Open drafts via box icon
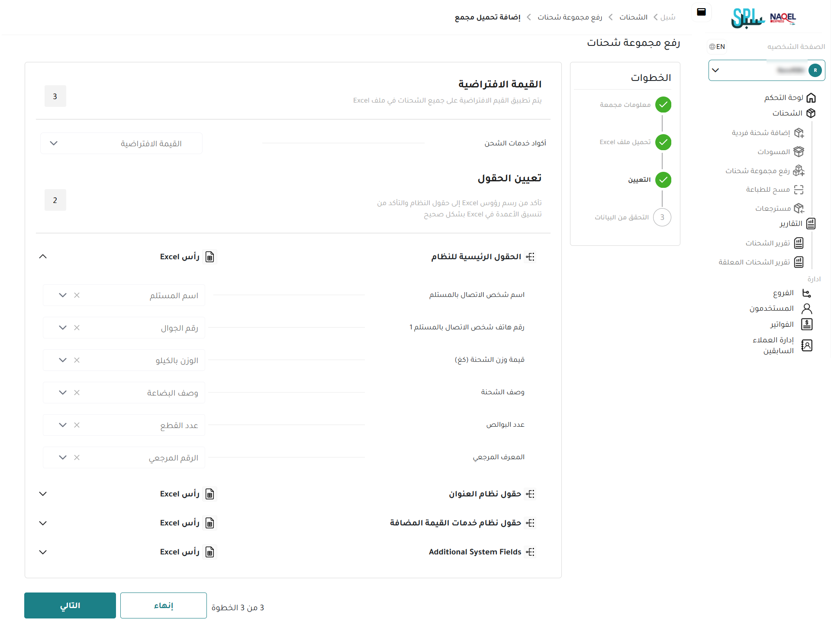The image size is (831, 644). (x=799, y=152)
